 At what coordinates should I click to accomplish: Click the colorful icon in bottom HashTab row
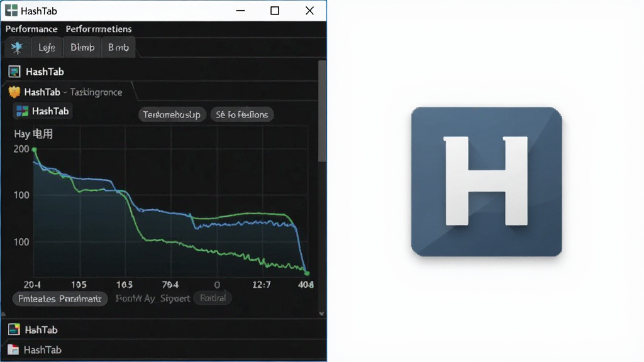click(14, 329)
